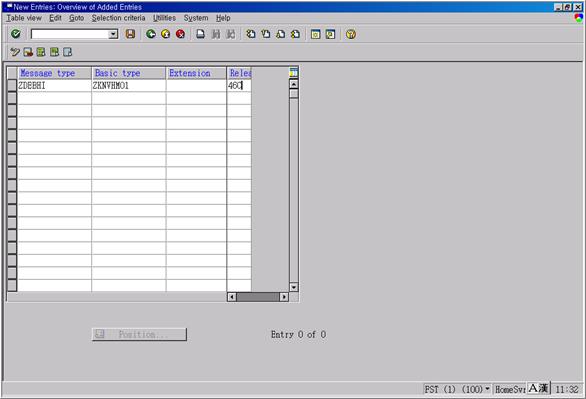Image resolution: width=586 pixels, height=399 pixels.
Task: Open the Table view menu
Action: click(x=24, y=18)
